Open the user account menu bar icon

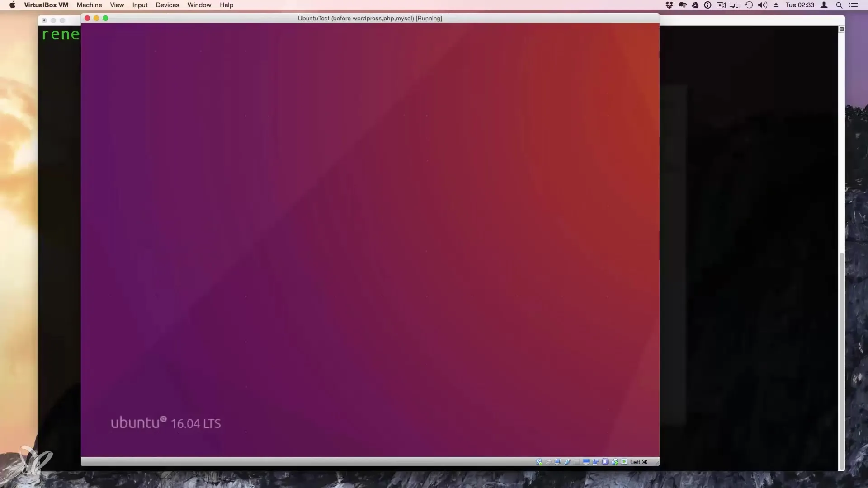824,5
